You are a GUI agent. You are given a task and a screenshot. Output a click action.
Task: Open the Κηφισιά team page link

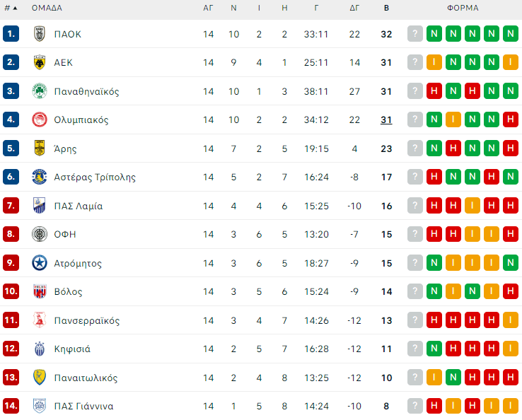72,349
